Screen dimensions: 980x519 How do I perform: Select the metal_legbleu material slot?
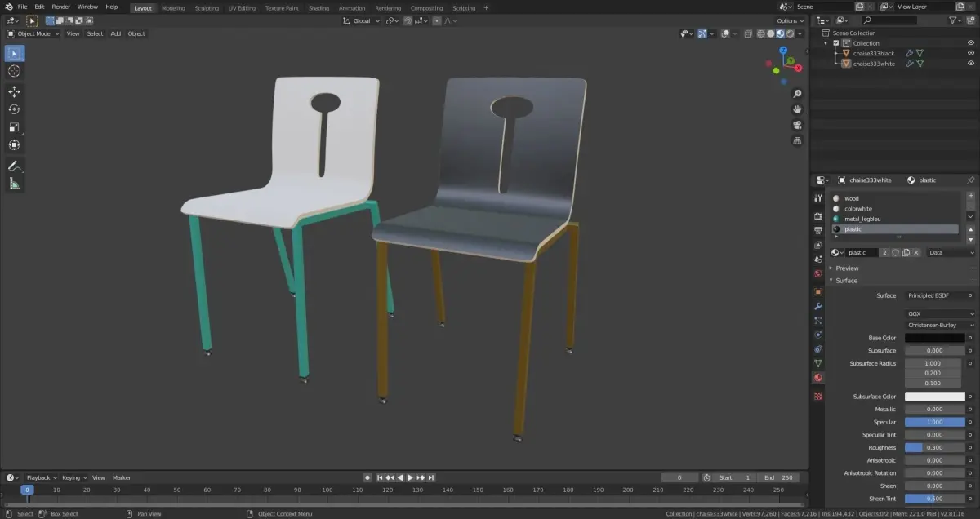tap(894, 219)
